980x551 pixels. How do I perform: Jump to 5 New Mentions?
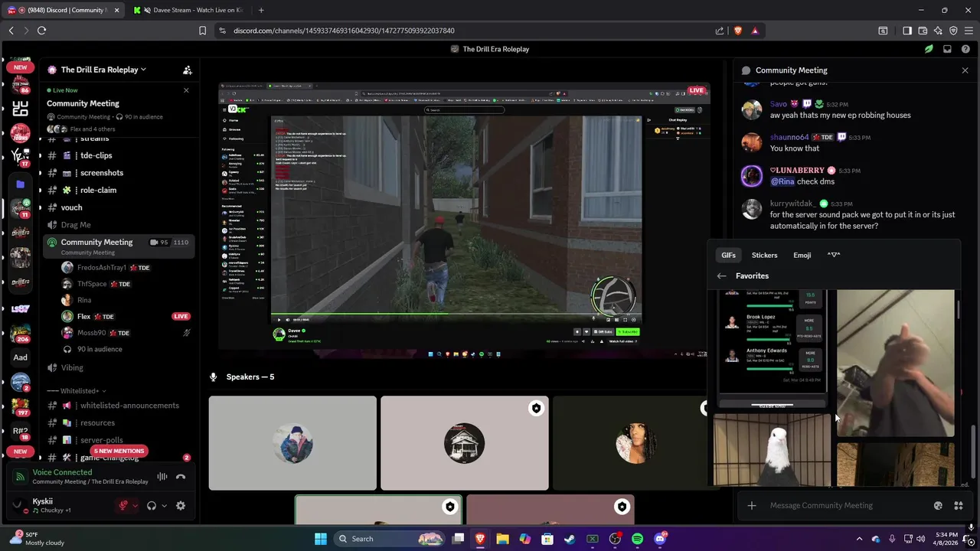pos(119,452)
